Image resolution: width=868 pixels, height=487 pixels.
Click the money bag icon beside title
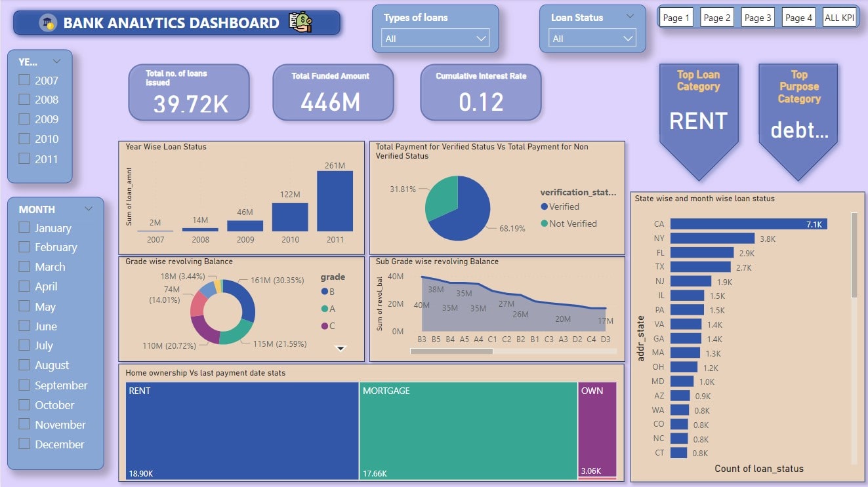pos(301,22)
